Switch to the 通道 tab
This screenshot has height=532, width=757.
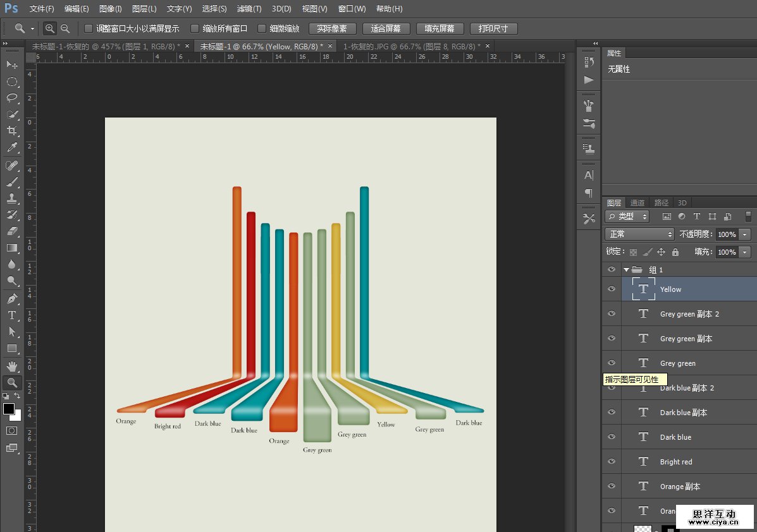point(637,203)
